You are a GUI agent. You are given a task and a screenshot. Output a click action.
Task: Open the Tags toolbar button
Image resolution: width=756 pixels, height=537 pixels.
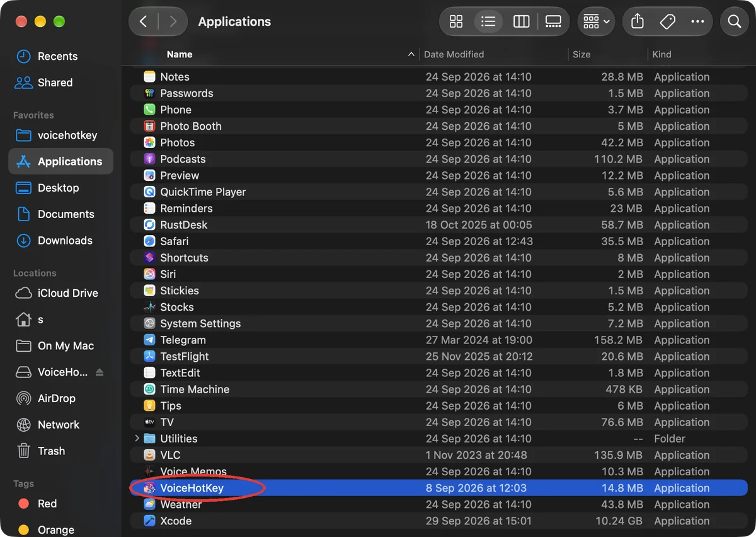pos(668,21)
